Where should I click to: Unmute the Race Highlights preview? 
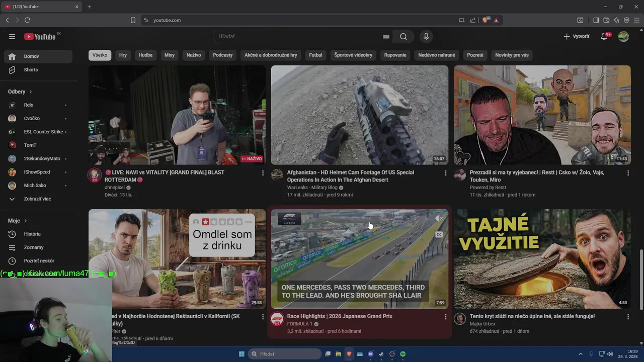tap(439, 218)
